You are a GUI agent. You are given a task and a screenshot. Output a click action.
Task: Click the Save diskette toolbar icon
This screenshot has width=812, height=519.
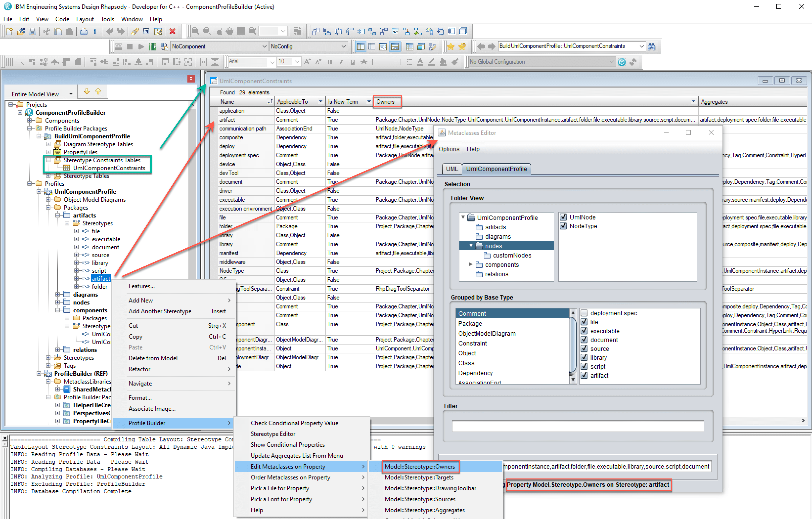(32, 31)
